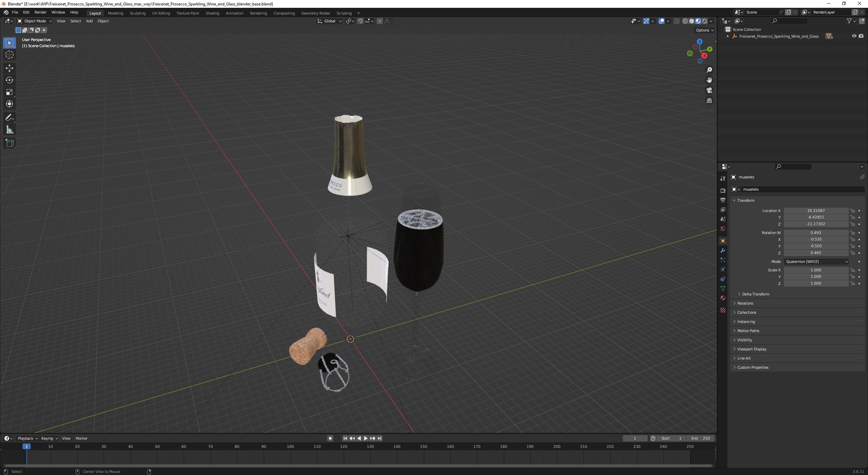868x475 pixels.
Task: Toggle the Rotation W lock
Action: (x=852, y=233)
